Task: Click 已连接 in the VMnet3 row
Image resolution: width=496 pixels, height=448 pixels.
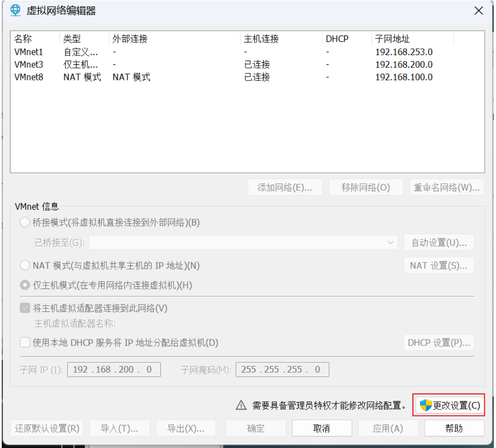Action: 257,64
